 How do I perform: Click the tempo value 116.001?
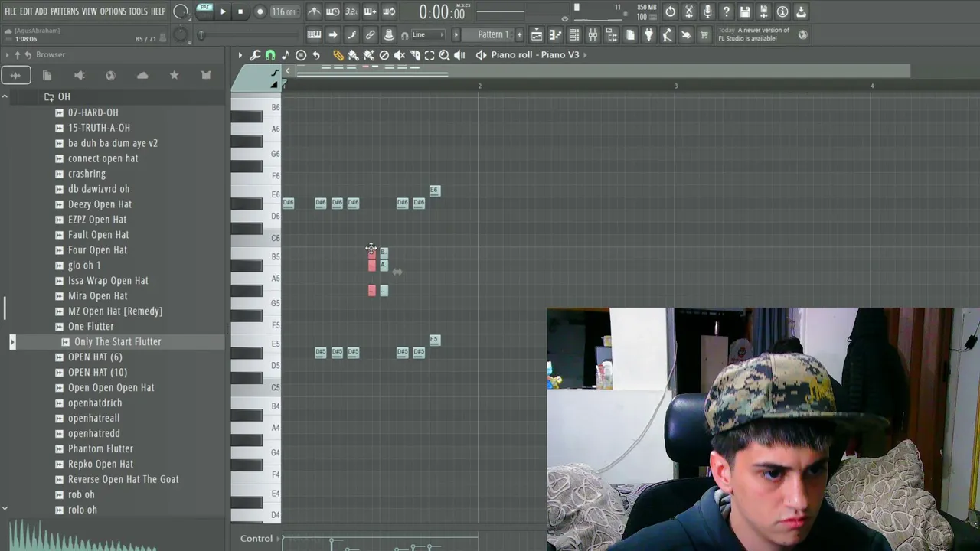click(x=283, y=11)
